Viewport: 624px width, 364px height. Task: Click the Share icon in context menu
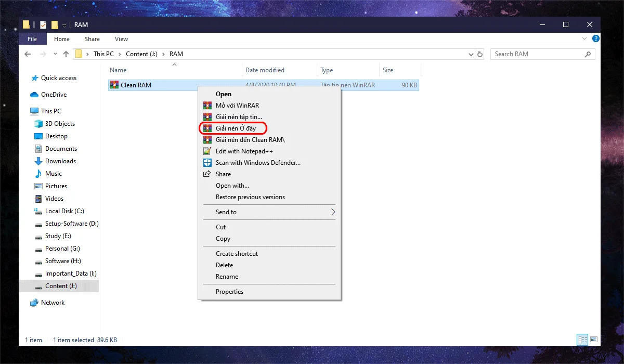[x=207, y=174]
